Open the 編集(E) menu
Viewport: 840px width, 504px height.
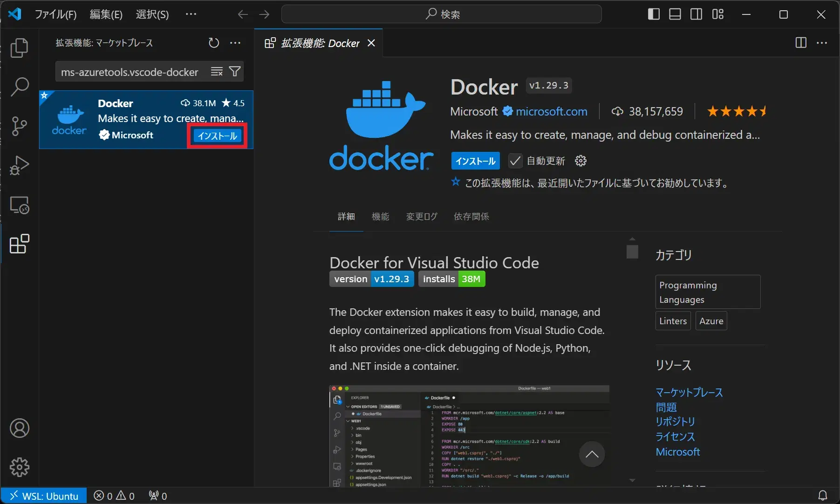tap(106, 14)
